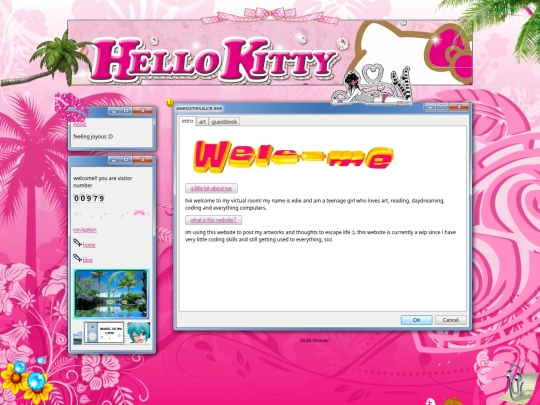This screenshot has width=540, height=405.
Task: Follow the blog navigation link
Action: coord(88,260)
